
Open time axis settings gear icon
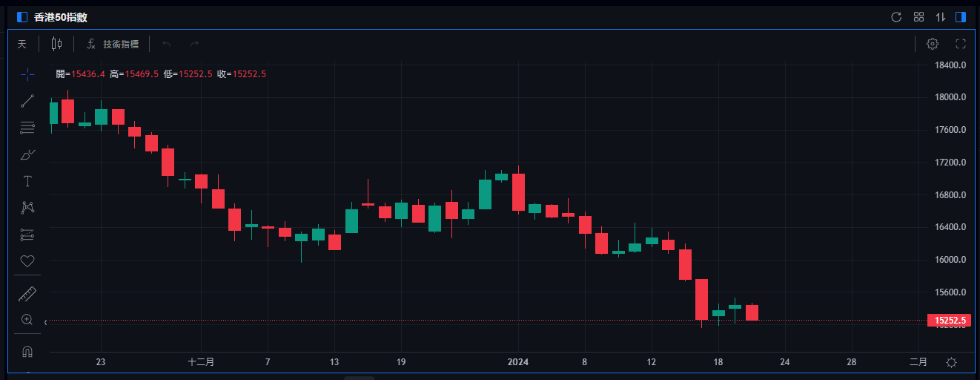click(x=951, y=362)
